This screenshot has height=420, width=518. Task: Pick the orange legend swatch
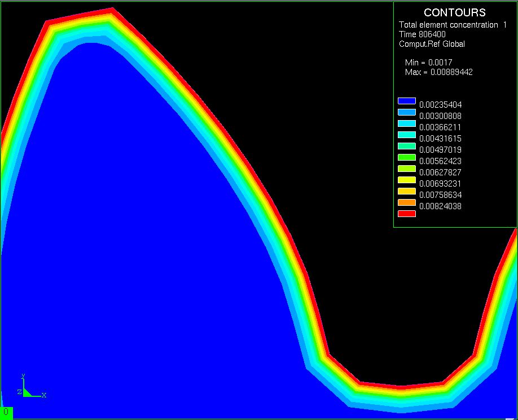406,202
